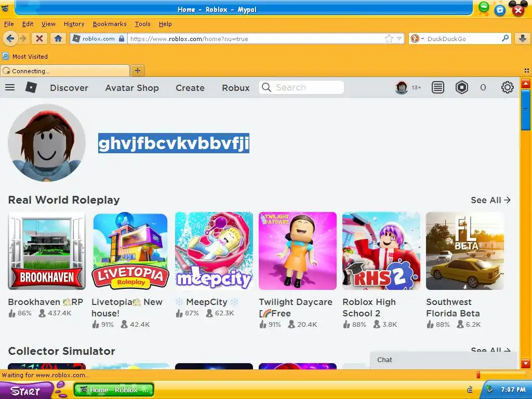The image size is (532, 399).
Task: Open the Help menu
Action: pyautogui.click(x=165, y=24)
